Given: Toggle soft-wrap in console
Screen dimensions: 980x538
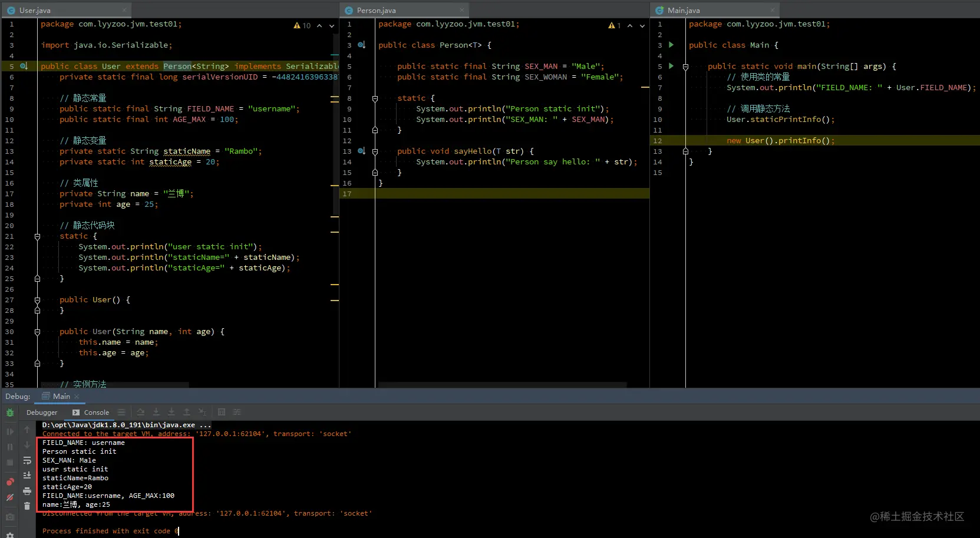Looking at the screenshot, I should coord(27,460).
